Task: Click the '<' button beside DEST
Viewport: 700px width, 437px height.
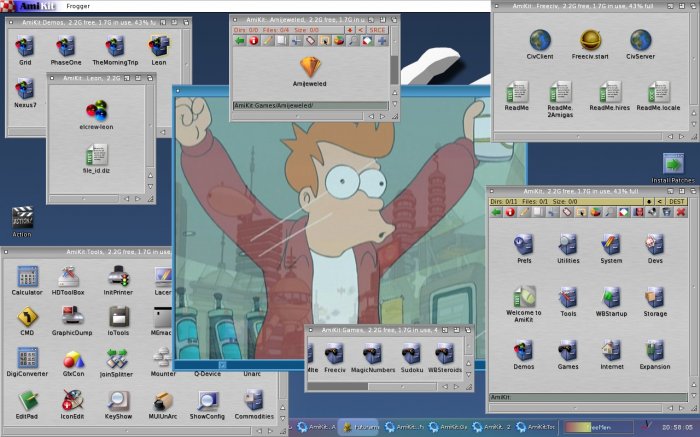Action: [x=660, y=202]
